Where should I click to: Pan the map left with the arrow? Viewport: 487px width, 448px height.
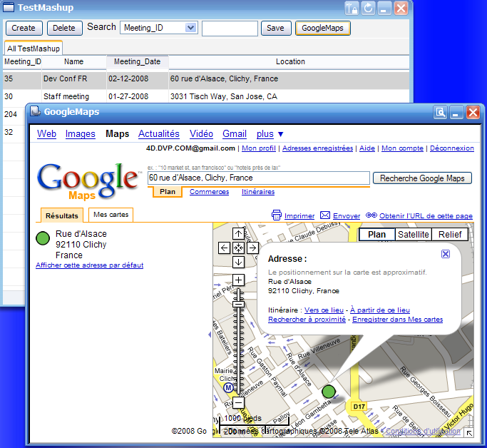click(224, 248)
